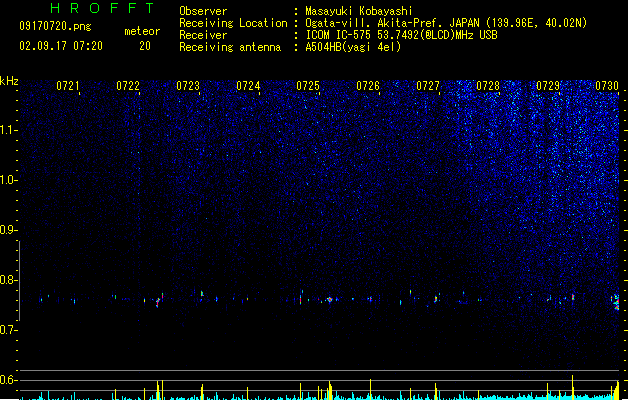The width and height of the screenshot is (629, 400).
Task: Click the kHz axis unit label
Action: (x=9, y=81)
